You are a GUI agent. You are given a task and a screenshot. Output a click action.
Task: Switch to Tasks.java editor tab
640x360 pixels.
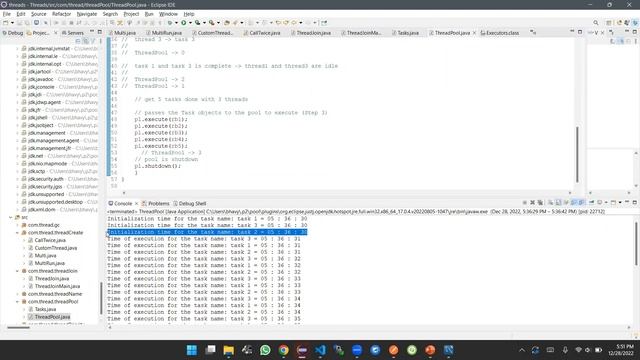[x=405, y=33]
